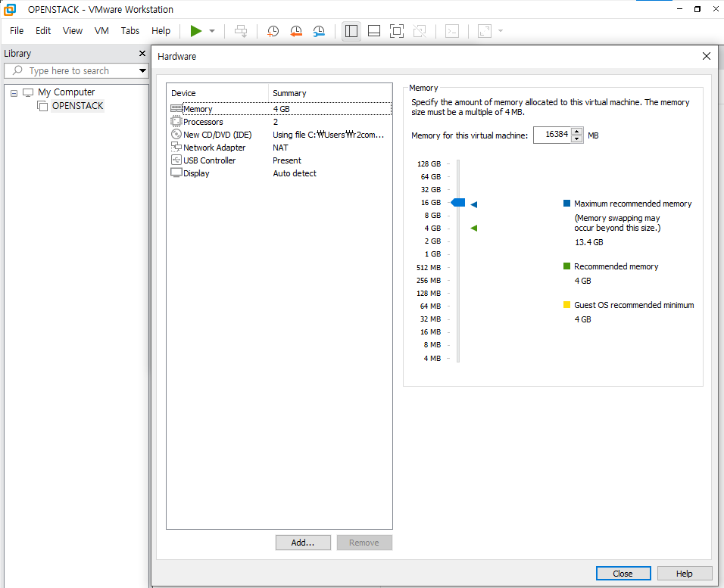Screen dimensions: 724x588
Task: Take a snapshot using the clock-plus icon
Action: click(273, 31)
